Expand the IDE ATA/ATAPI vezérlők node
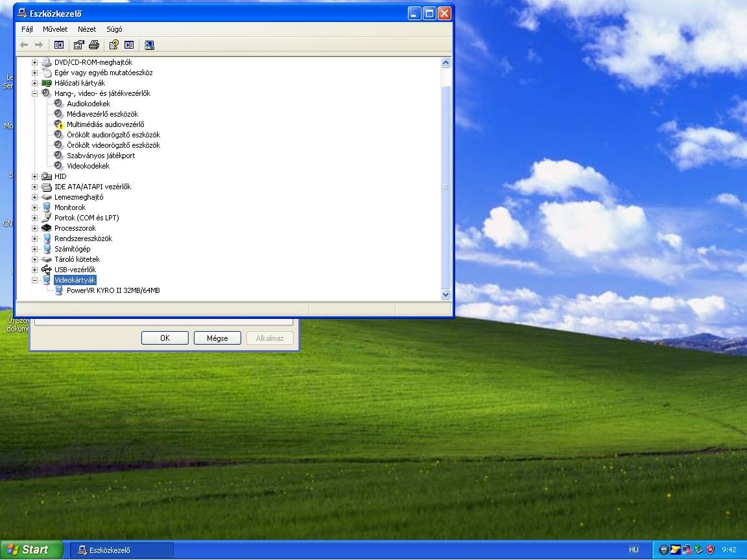Screen dimensions: 747x560 (34, 187)
